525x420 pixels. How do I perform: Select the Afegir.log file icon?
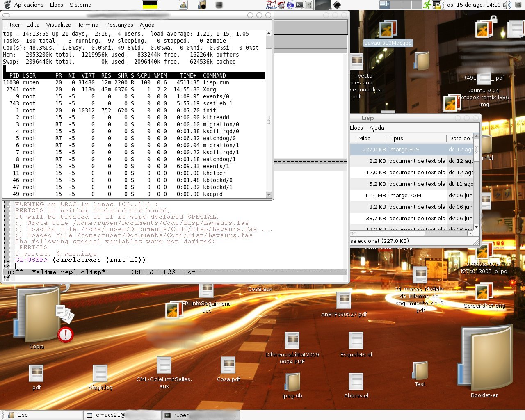(x=100, y=373)
